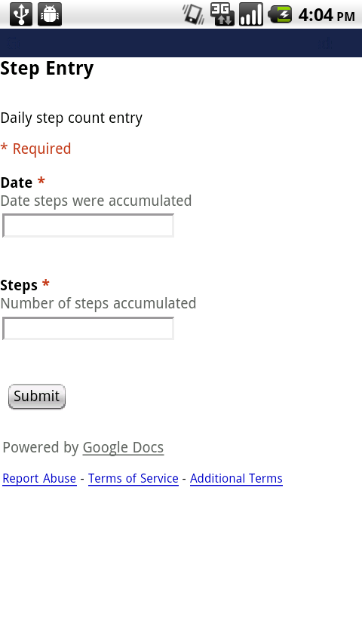The width and height of the screenshot is (362, 644).
Task: Tap the charging battery icon
Action: tap(280, 14)
